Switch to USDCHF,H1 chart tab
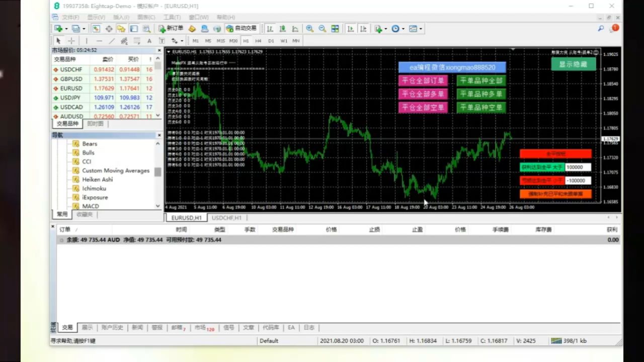 click(x=226, y=218)
